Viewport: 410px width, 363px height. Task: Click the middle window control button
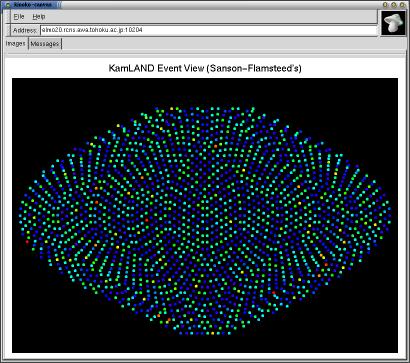point(394,5)
